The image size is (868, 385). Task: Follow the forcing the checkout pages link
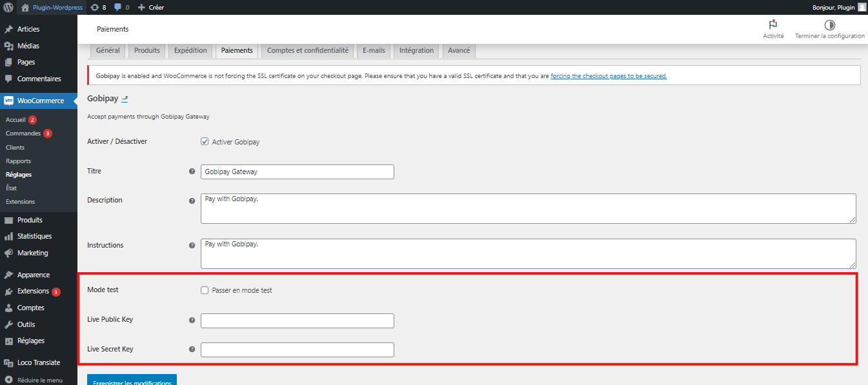coord(609,76)
